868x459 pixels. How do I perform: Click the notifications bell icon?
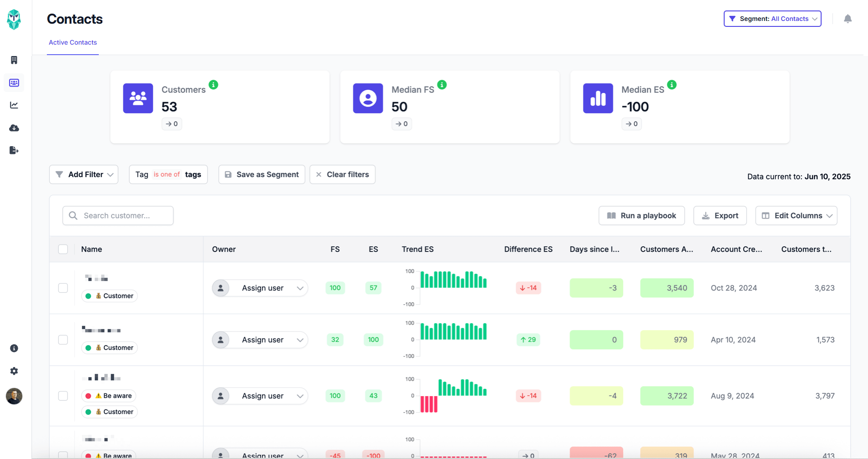click(848, 19)
